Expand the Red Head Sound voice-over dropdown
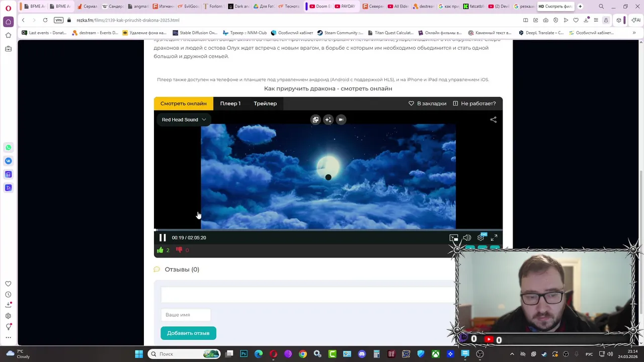This screenshot has width=644, height=362. (x=184, y=120)
